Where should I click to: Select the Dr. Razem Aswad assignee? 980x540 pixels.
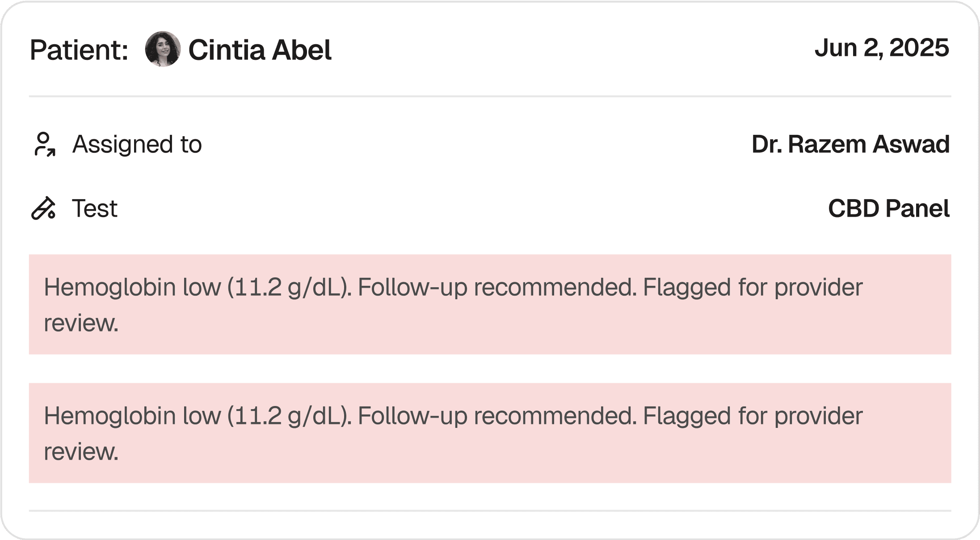click(x=850, y=144)
